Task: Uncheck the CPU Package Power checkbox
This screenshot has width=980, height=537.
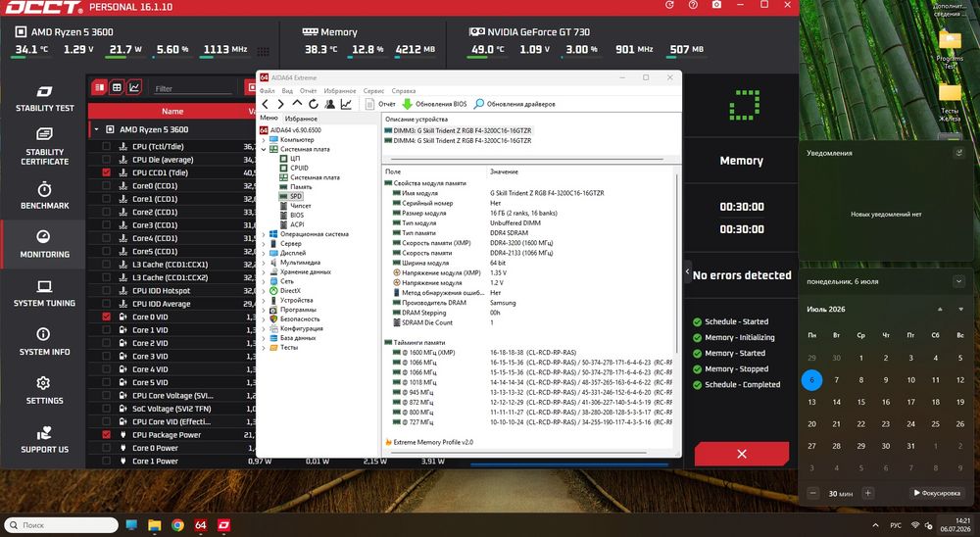Action: click(106, 434)
